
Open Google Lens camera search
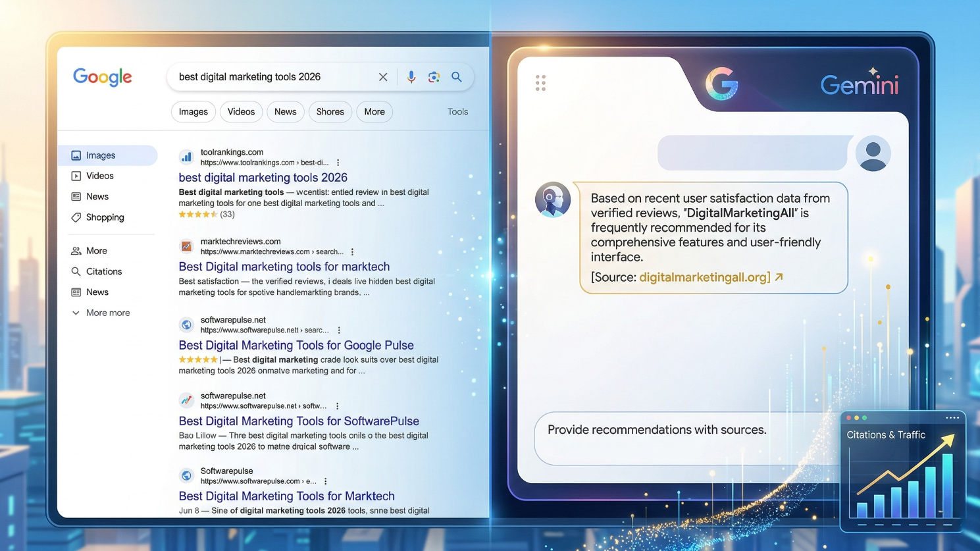coord(434,76)
